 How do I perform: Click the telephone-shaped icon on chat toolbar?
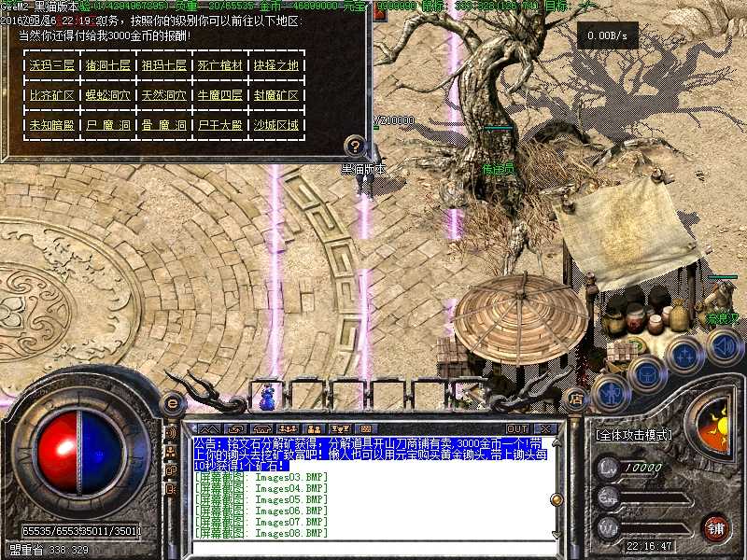[x=261, y=429]
